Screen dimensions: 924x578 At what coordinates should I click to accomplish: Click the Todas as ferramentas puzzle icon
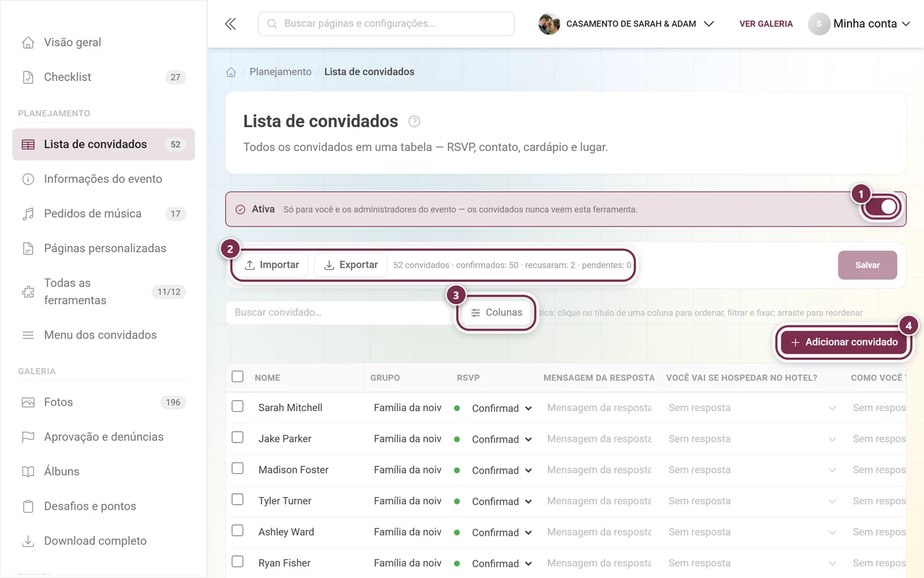pyautogui.click(x=28, y=292)
